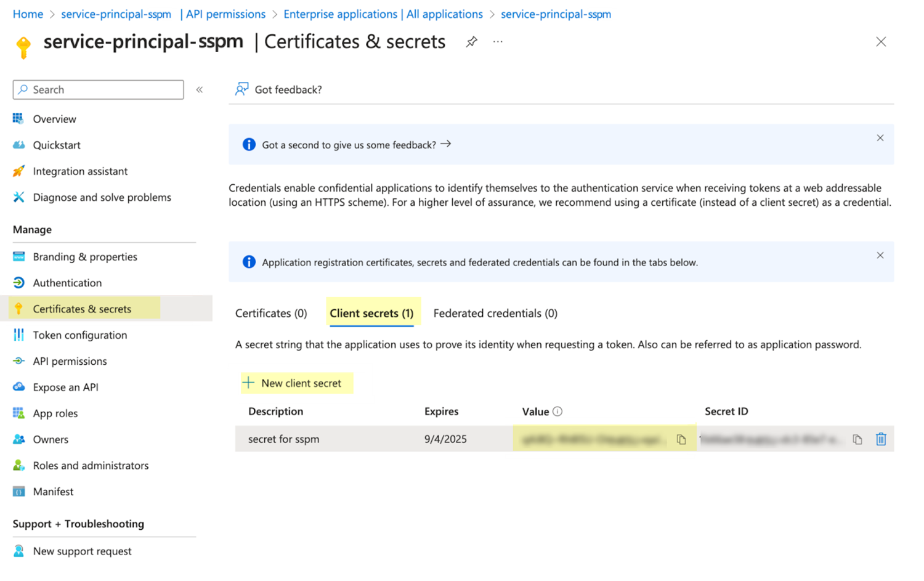Open the more options ellipsis menu
Screen dimensions: 924x581
coord(498,42)
